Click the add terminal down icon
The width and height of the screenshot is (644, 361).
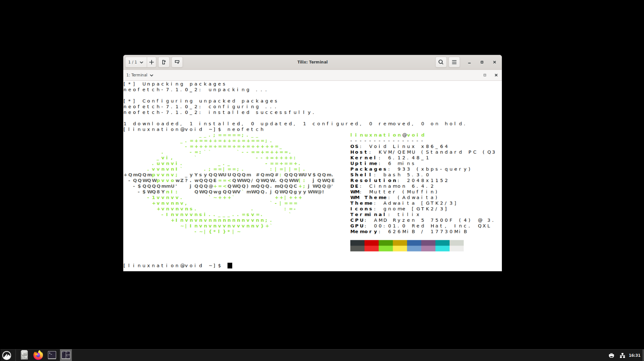pos(177,62)
